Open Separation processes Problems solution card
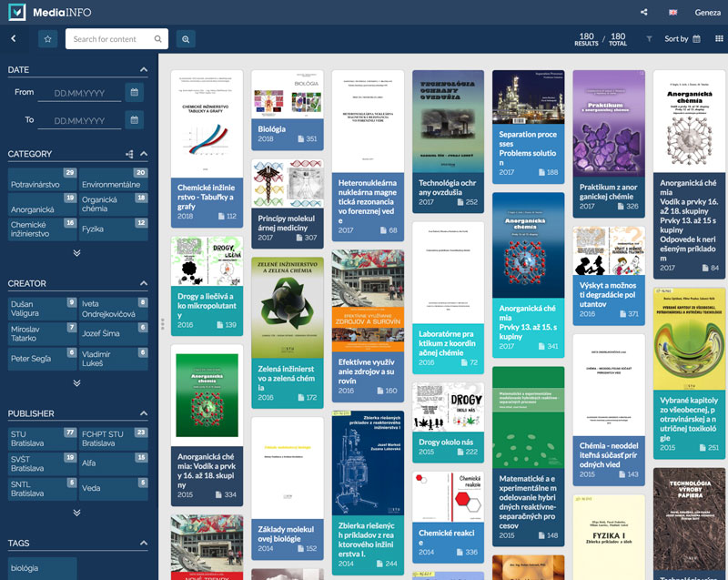The image size is (728, 580). tap(529, 127)
